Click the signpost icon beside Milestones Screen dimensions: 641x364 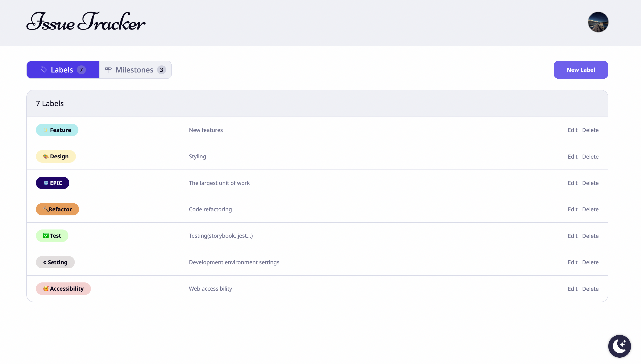(x=108, y=70)
